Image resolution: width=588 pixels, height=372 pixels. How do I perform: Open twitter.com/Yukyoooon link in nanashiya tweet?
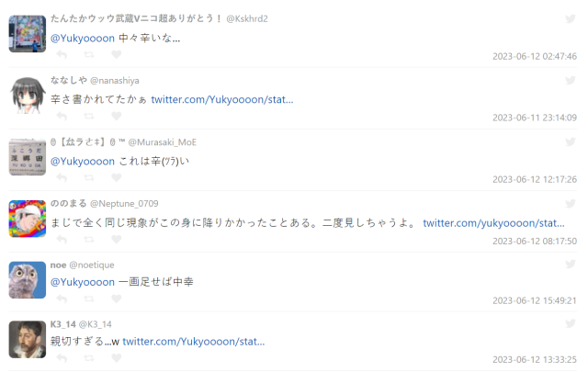[222, 100]
